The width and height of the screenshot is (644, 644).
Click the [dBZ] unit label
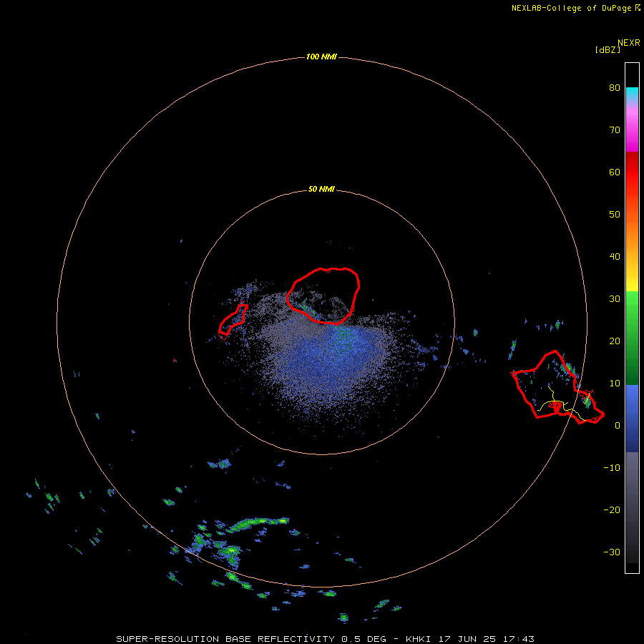point(608,50)
